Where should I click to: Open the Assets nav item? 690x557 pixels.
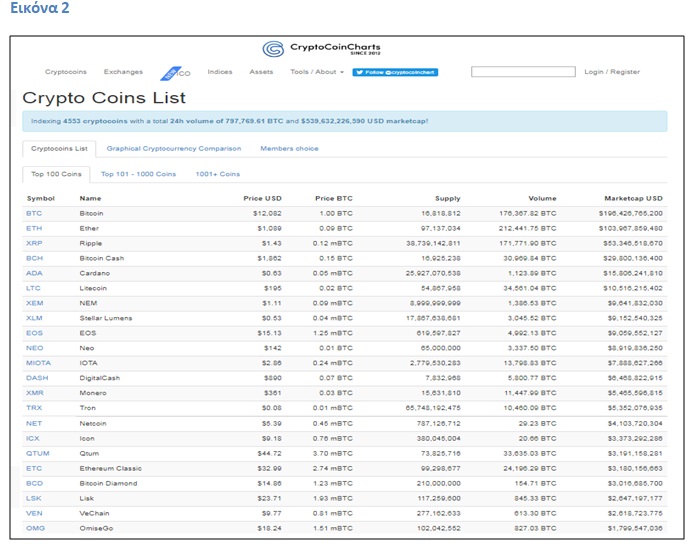[x=261, y=72]
